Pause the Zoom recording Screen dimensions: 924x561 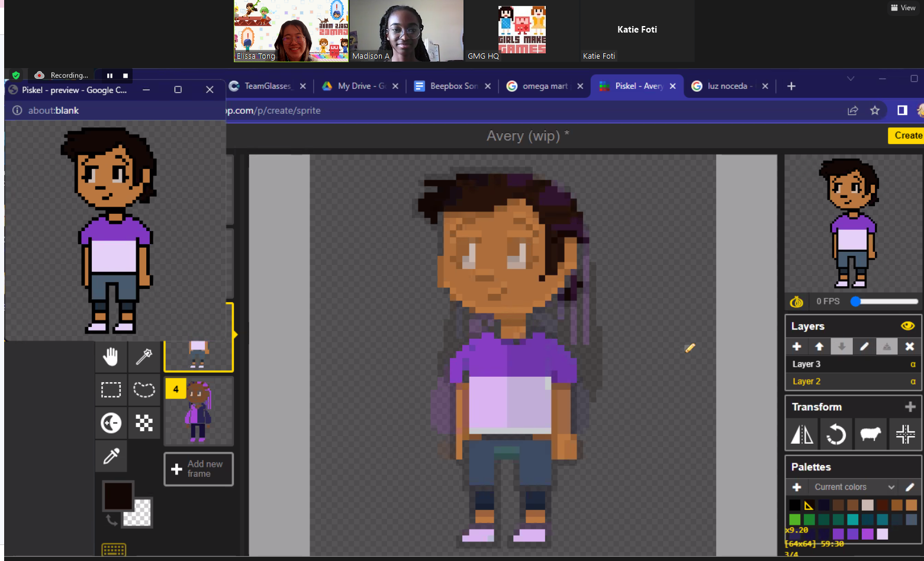pos(110,76)
